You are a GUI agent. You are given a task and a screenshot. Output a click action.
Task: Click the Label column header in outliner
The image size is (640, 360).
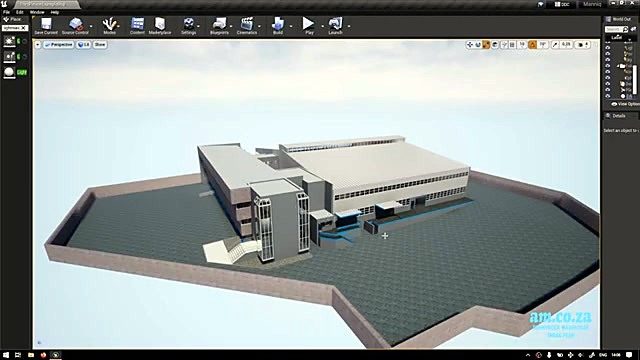[x=616, y=37]
